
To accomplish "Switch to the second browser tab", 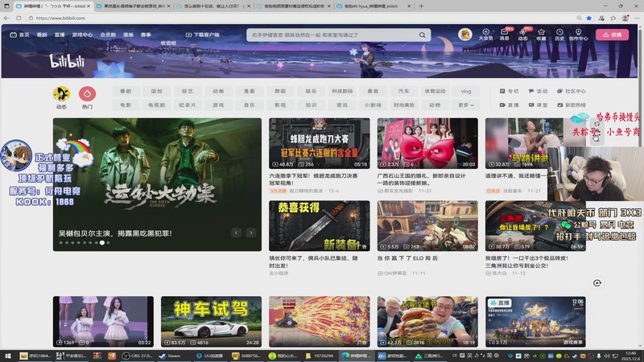I will [x=133, y=6].
